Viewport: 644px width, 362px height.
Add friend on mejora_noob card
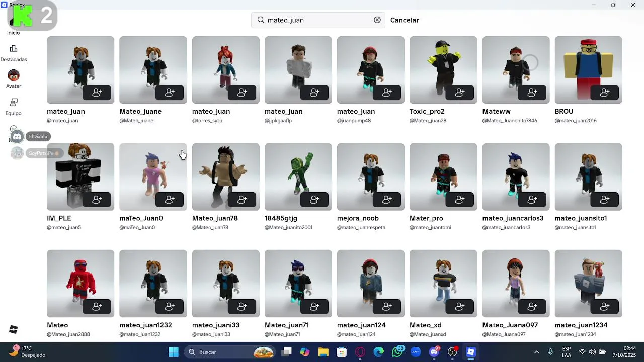387,200
